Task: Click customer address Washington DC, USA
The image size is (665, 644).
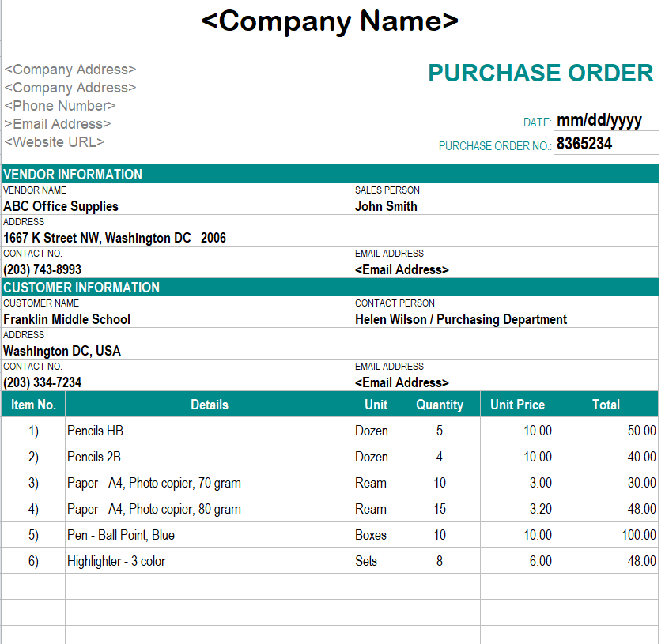Action: tap(62, 351)
